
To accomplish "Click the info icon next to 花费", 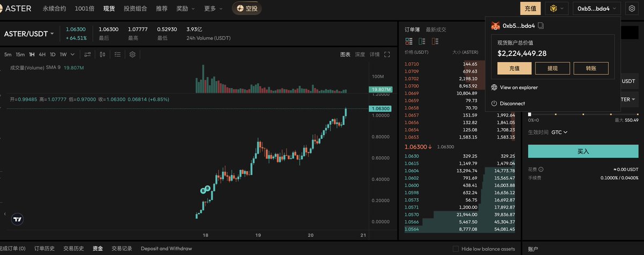I will click(x=541, y=169).
